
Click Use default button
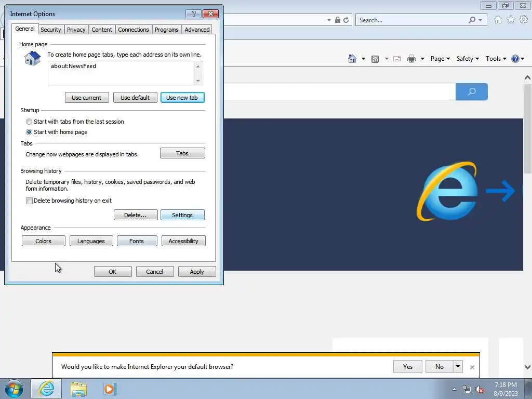135,98
